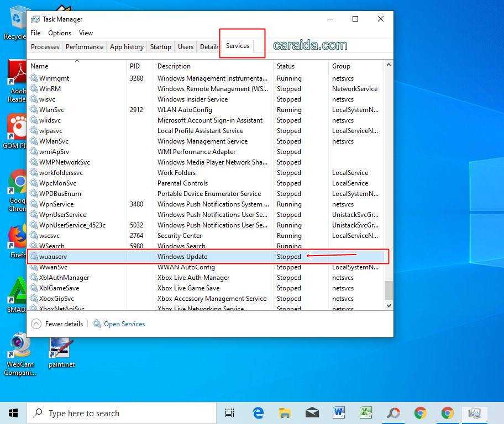Open Task View from the taskbar
This screenshot has height=424, width=504.
(229, 413)
